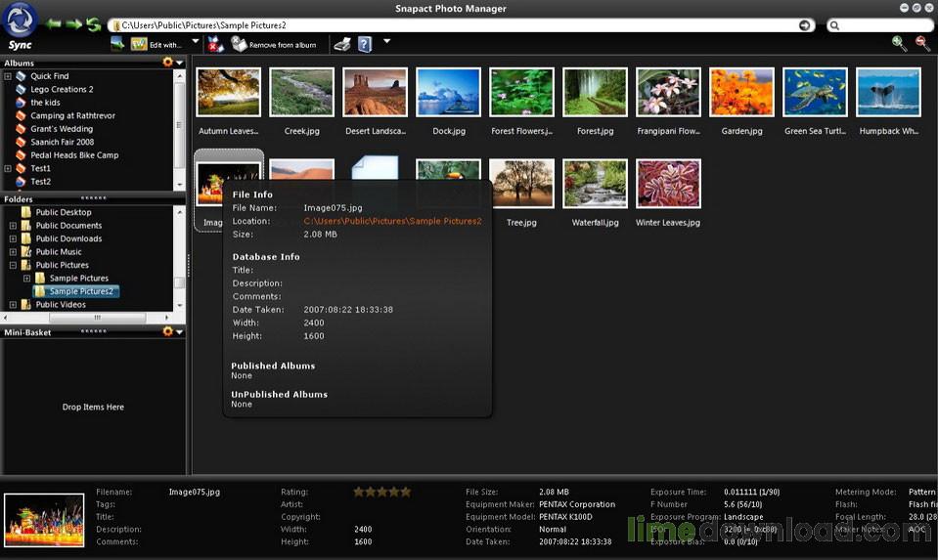Select Pedal Heads Bike Camp album
Viewport: 938px width, 560px height.
[74, 154]
